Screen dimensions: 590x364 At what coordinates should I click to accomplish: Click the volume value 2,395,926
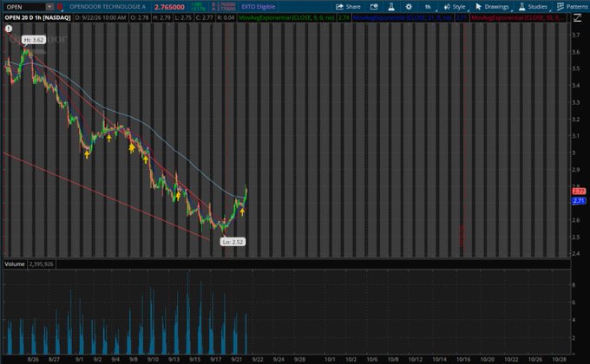coord(41,264)
